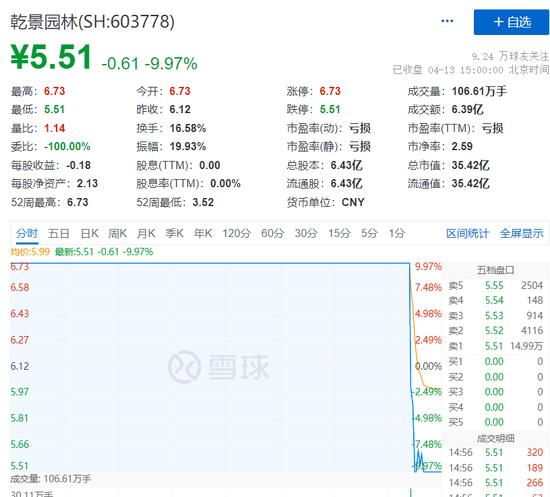Click the 6.12 previous close axis label

tap(19, 366)
